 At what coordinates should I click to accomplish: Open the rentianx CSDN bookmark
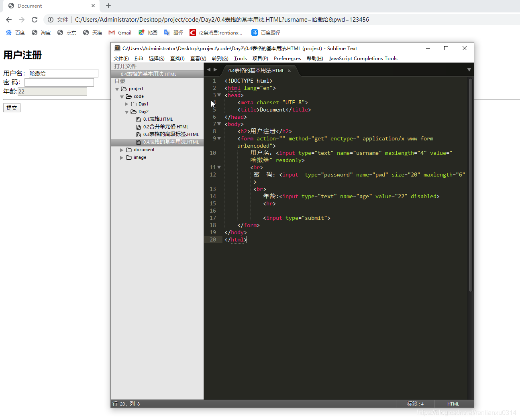click(x=216, y=32)
